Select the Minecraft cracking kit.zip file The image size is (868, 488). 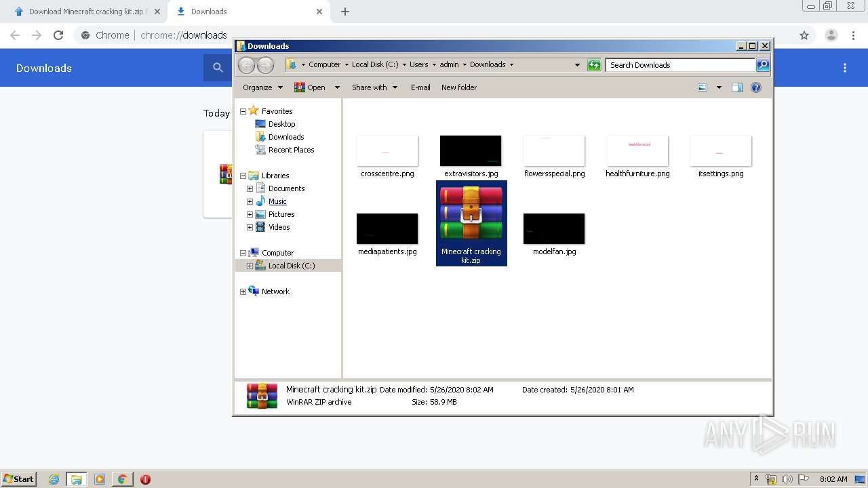[x=471, y=224]
